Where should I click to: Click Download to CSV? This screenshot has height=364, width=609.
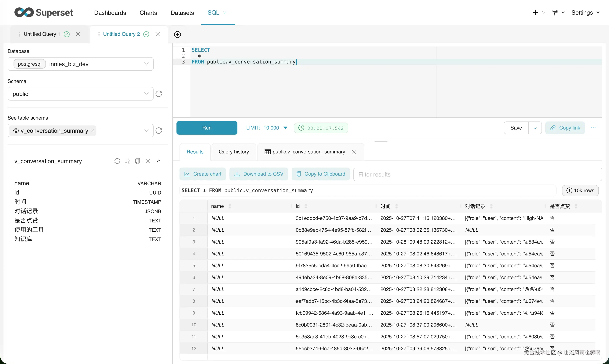coord(259,174)
